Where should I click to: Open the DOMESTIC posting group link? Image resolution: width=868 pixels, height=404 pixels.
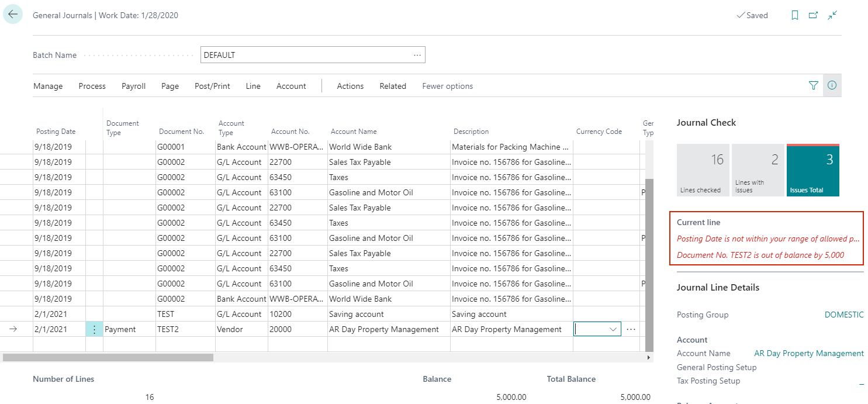point(844,314)
